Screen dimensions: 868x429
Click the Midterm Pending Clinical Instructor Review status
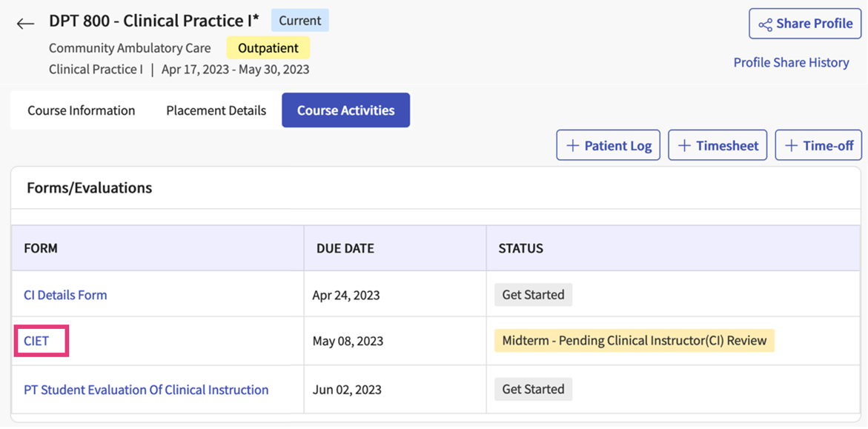point(634,341)
